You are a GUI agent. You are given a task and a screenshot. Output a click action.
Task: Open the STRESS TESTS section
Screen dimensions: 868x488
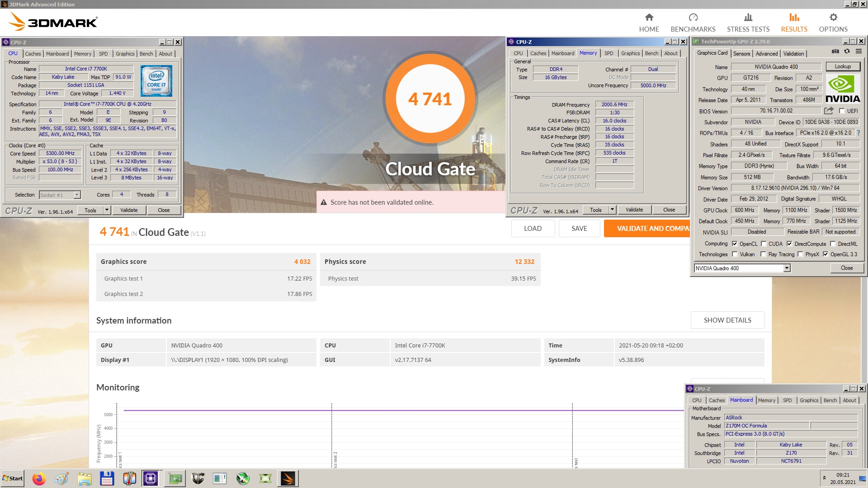748,23
